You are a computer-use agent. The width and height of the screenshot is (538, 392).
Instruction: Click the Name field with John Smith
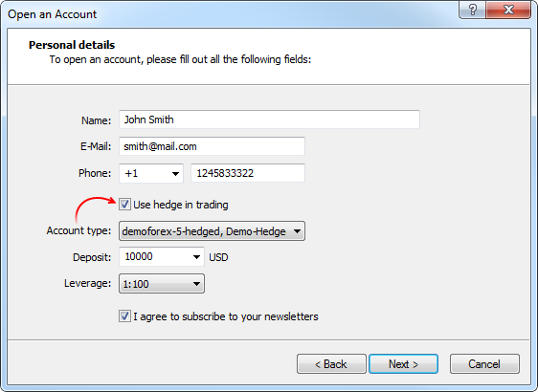click(269, 120)
